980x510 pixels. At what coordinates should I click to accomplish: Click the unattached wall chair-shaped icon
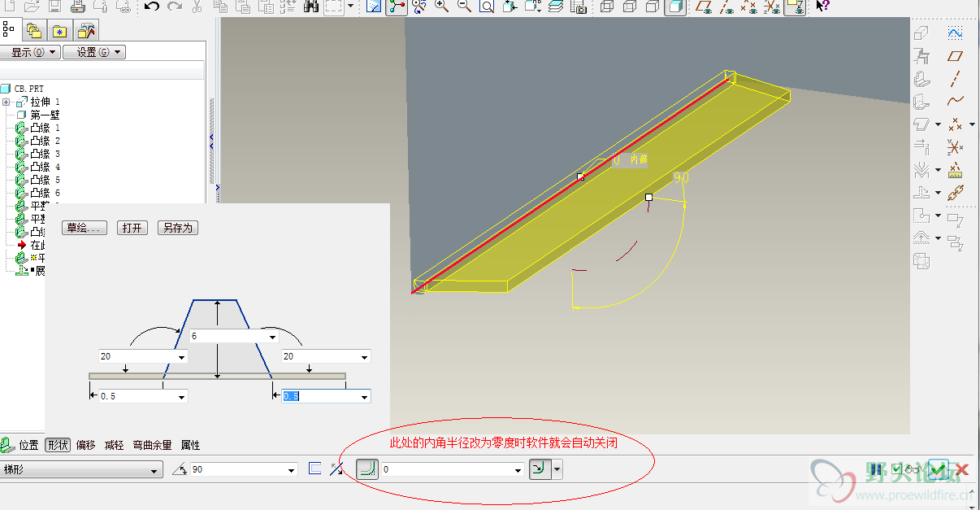pyautogui.click(x=921, y=56)
